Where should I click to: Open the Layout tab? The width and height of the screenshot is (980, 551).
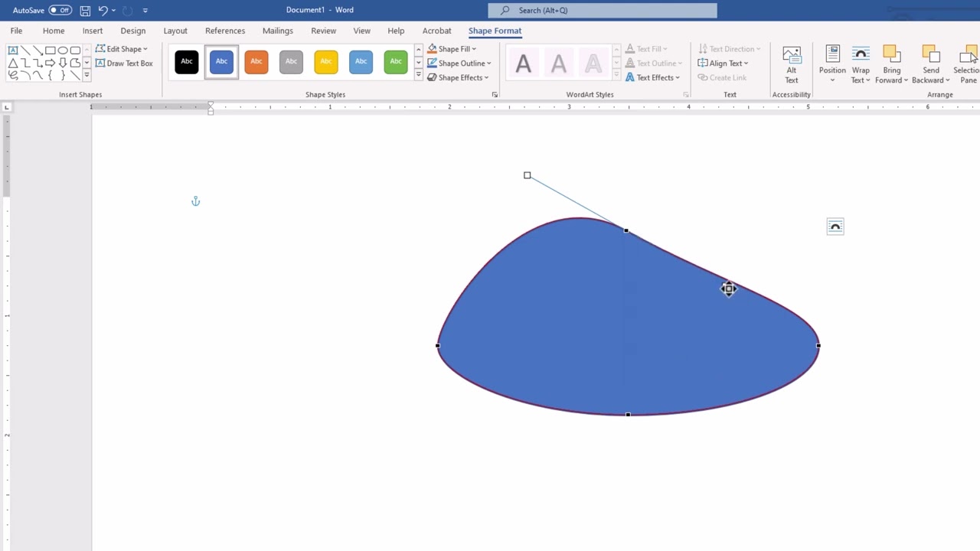[x=175, y=31]
